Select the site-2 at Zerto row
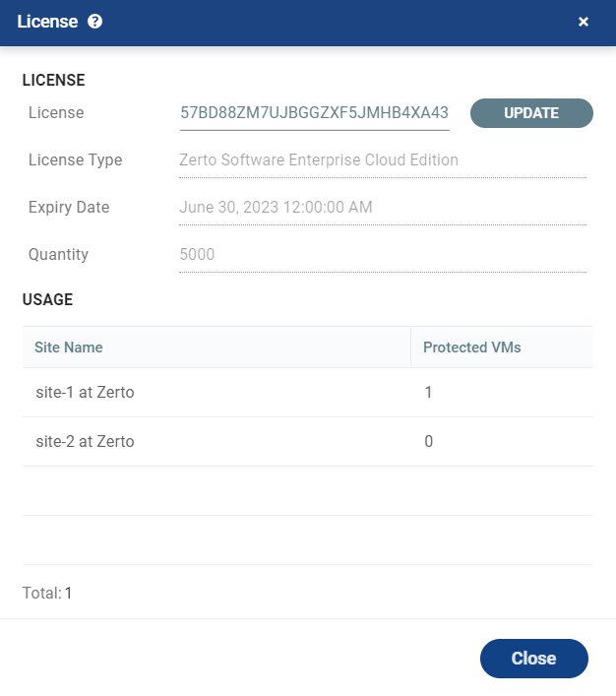Viewport: 616px width, 696px height. (x=308, y=442)
